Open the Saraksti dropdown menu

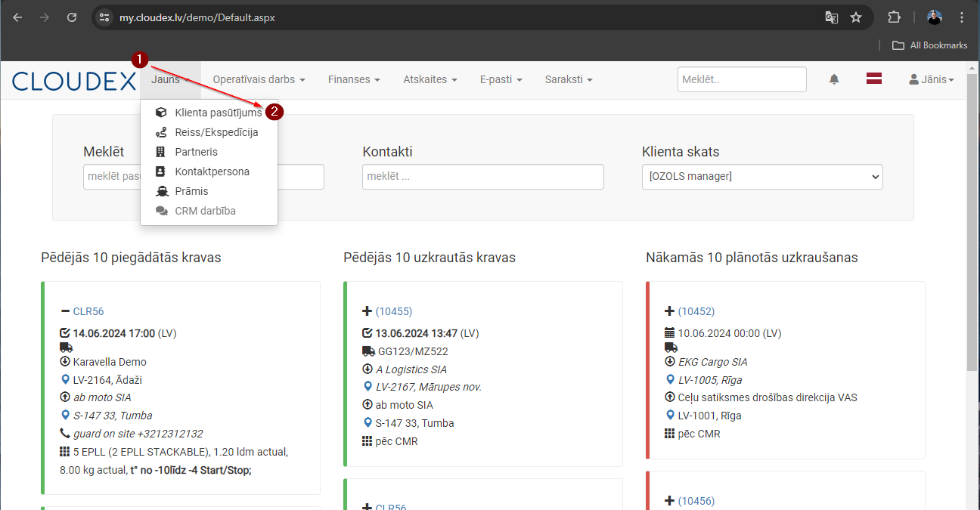(569, 79)
